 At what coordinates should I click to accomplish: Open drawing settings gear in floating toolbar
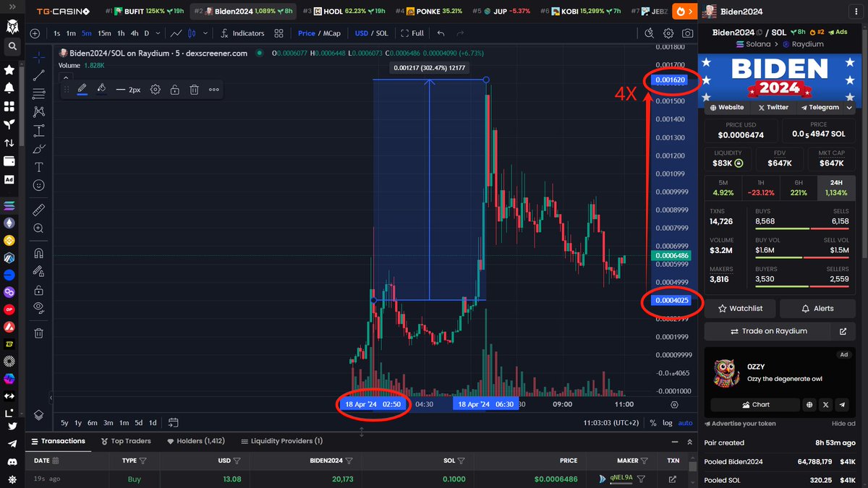pos(155,90)
